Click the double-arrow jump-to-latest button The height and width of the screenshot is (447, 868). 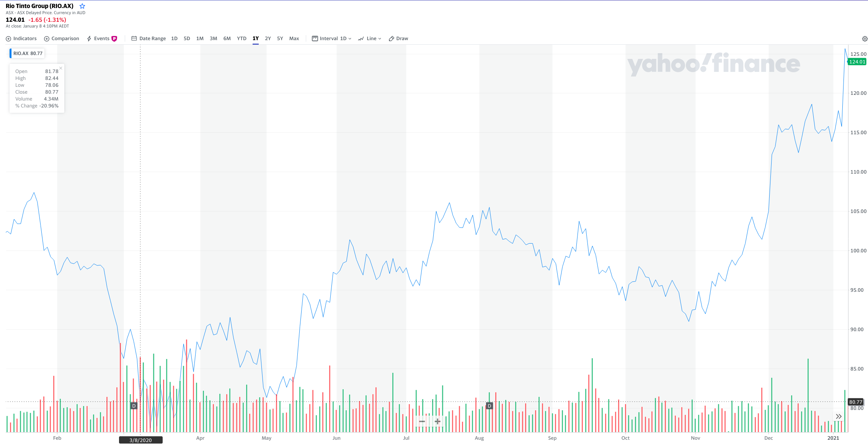click(x=839, y=416)
